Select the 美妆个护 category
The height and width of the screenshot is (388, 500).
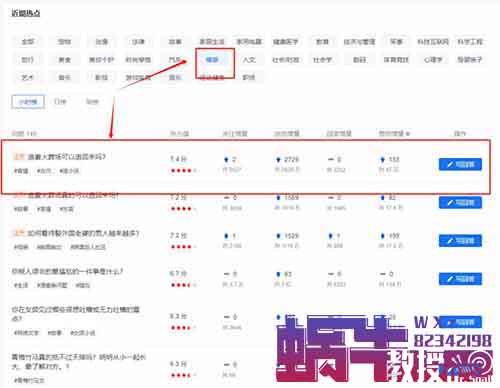101,60
